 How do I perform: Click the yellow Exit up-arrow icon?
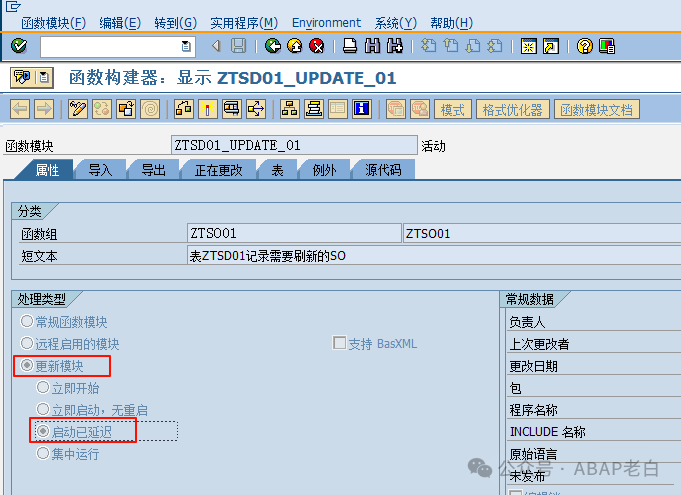295,46
